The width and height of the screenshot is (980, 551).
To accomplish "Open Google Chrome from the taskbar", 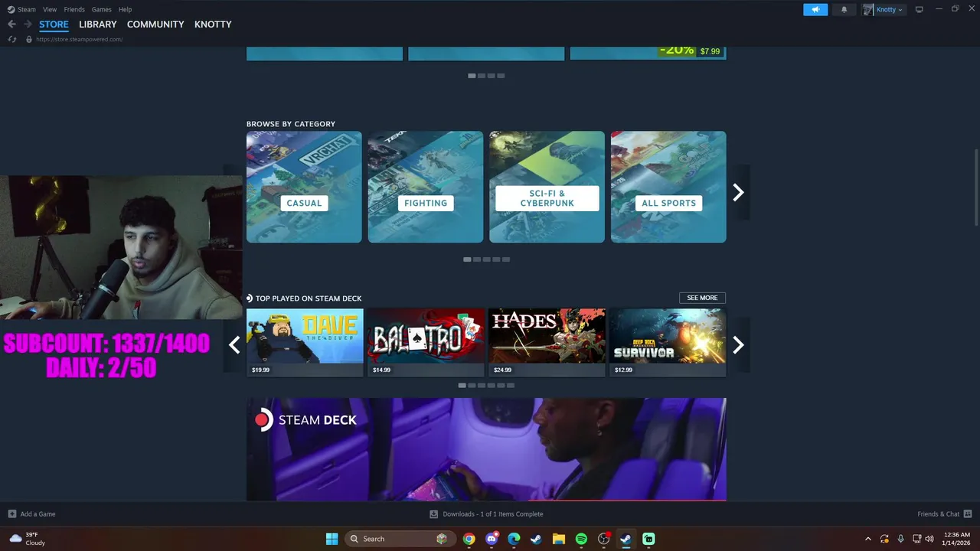I will pos(469,539).
